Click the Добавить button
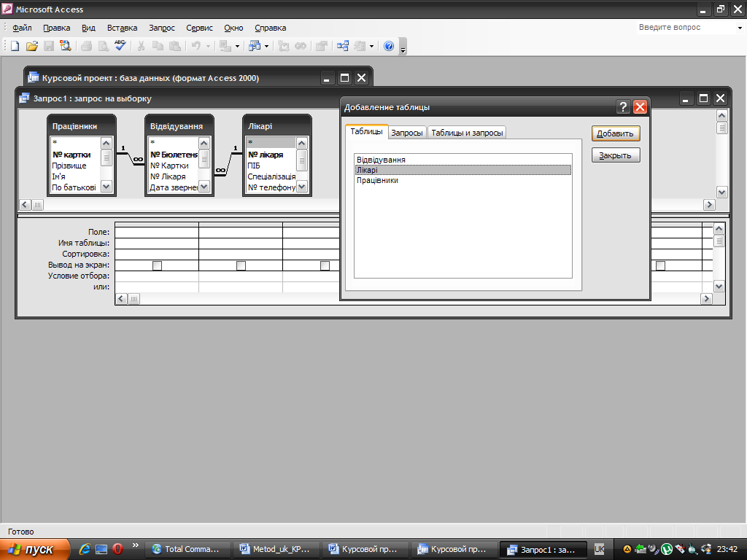This screenshot has width=747, height=560. [x=616, y=133]
